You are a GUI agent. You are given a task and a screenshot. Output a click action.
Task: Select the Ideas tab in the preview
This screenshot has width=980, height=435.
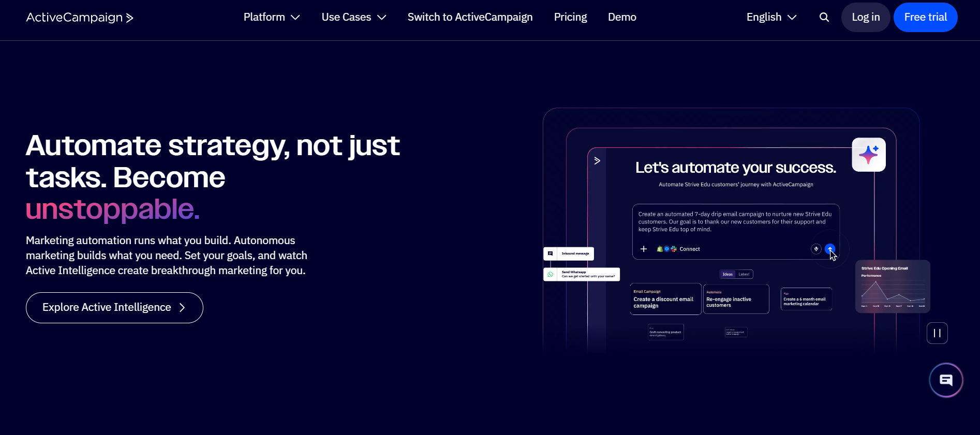click(x=727, y=274)
